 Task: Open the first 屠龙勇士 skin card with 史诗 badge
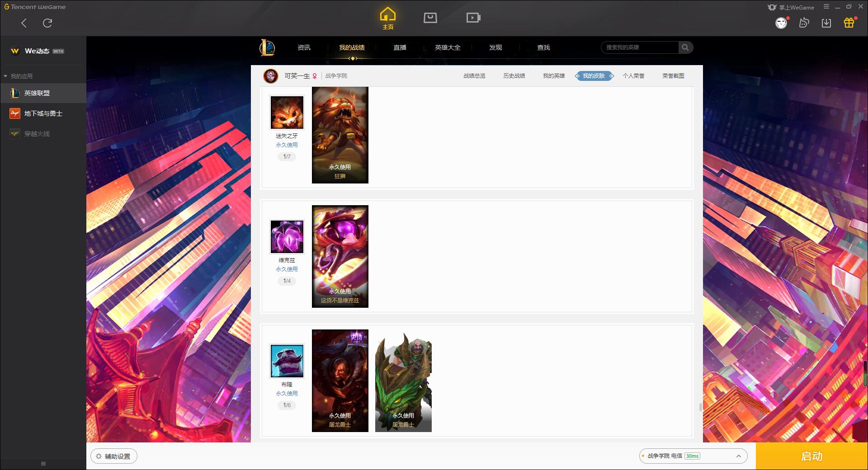coord(340,381)
